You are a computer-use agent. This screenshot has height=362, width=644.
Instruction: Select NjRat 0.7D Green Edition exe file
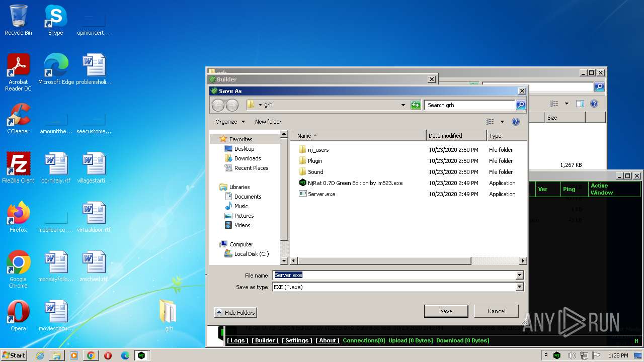pos(351,183)
